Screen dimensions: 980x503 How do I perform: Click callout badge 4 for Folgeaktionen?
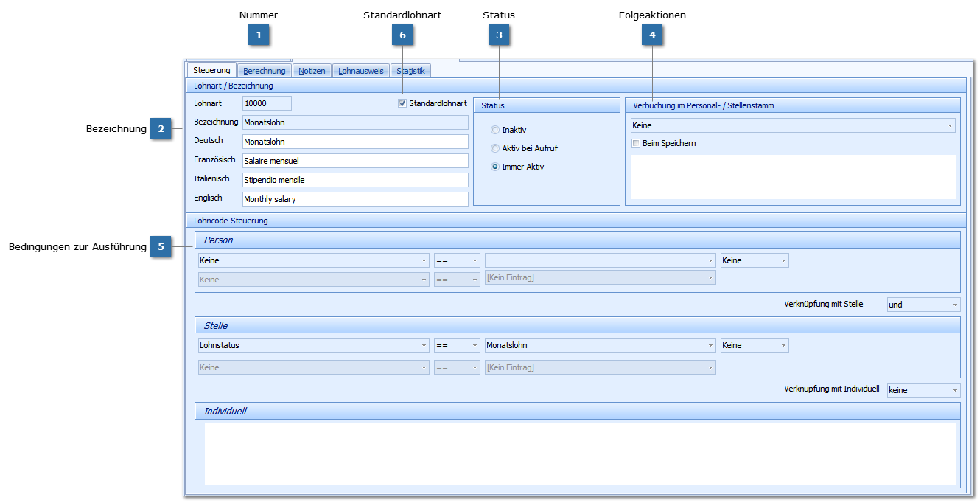pyautogui.click(x=652, y=35)
